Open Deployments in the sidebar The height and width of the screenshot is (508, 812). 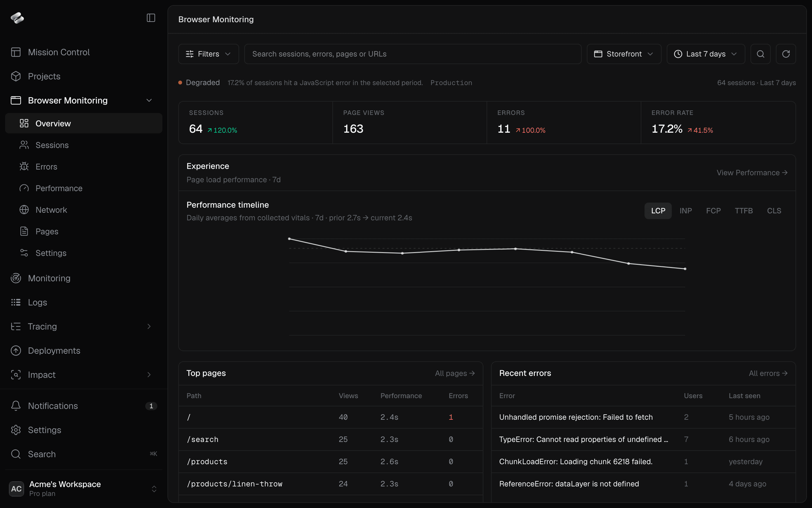coord(83,351)
